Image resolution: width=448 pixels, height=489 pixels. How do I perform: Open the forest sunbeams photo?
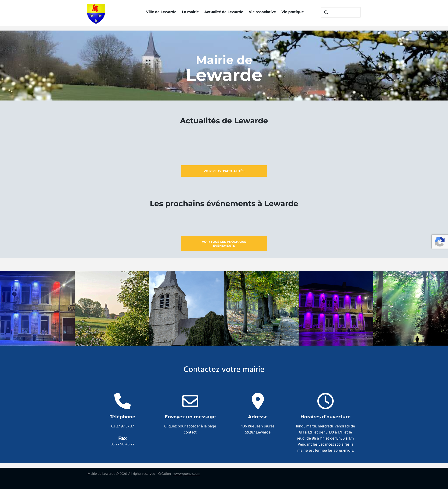coord(411,308)
